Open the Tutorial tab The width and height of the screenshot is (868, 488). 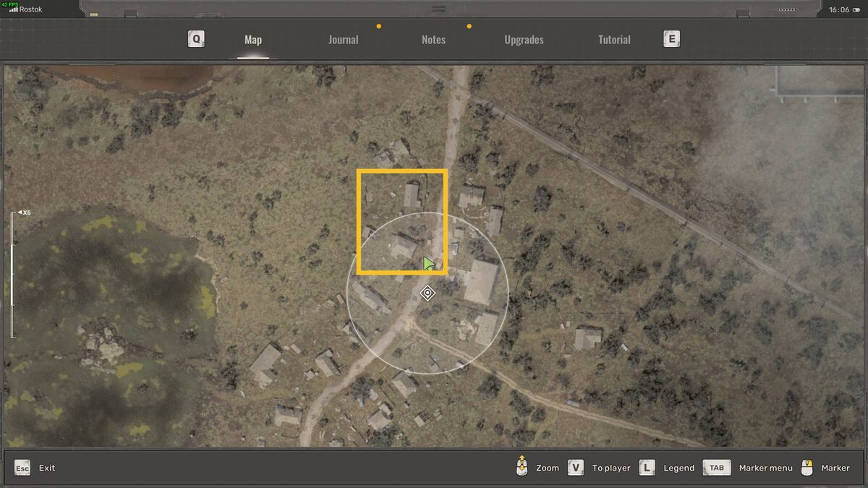(x=614, y=40)
